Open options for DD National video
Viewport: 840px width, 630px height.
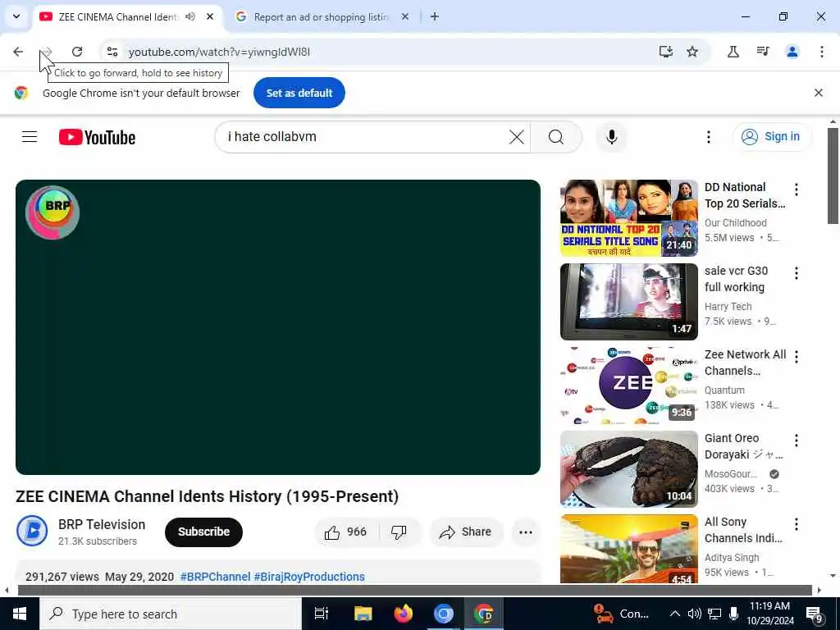coord(796,189)
